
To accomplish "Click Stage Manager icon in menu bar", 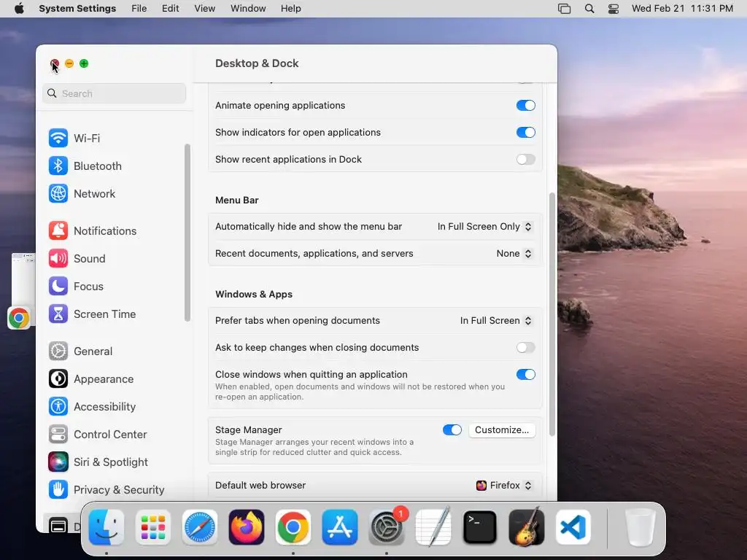I will pos(564,9).
